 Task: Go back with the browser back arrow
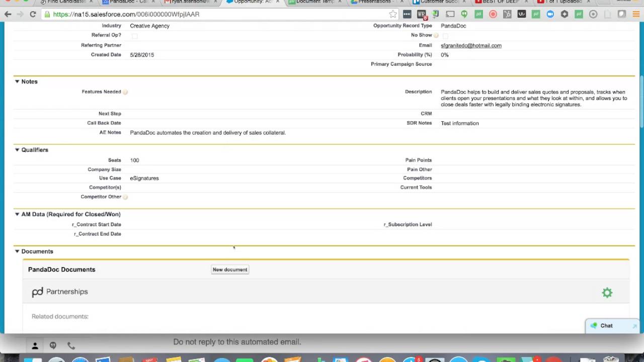[8, 14]
